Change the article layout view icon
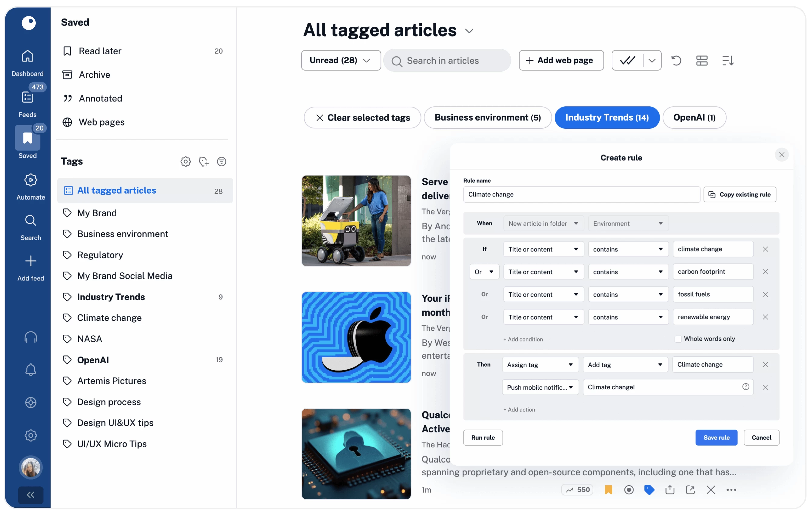812x515 pixels. [x=702, y=61]
